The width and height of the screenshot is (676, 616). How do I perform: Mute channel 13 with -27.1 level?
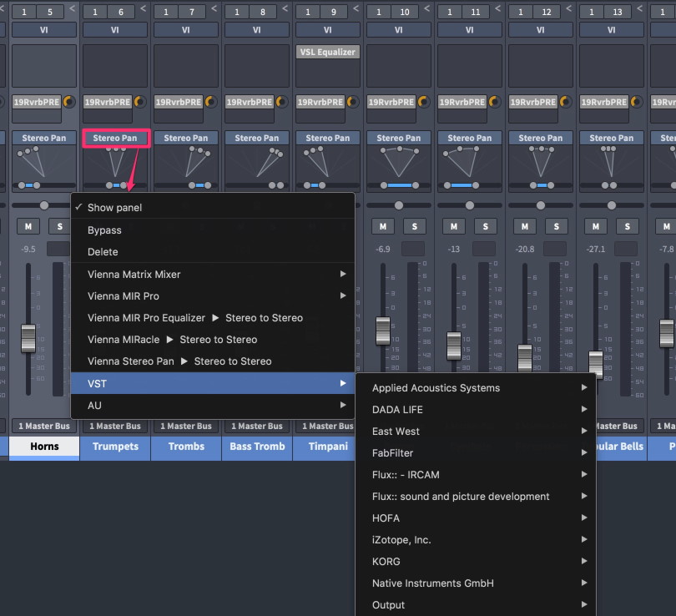tap(595, 226)
